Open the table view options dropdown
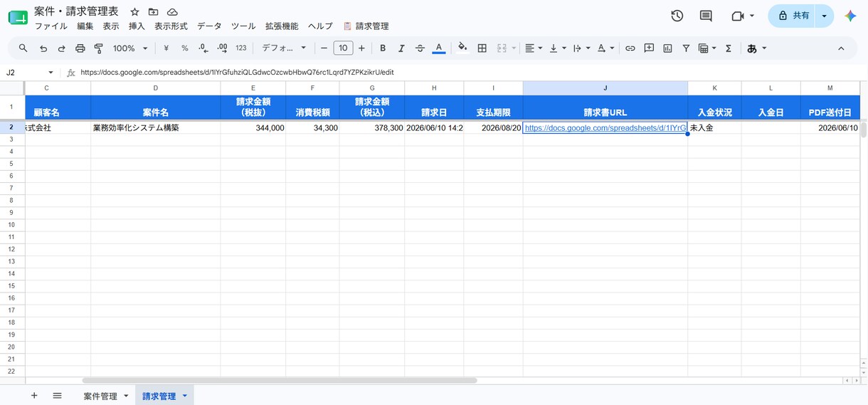The height and width of the screenshot is (405, 868). [707, 48]
